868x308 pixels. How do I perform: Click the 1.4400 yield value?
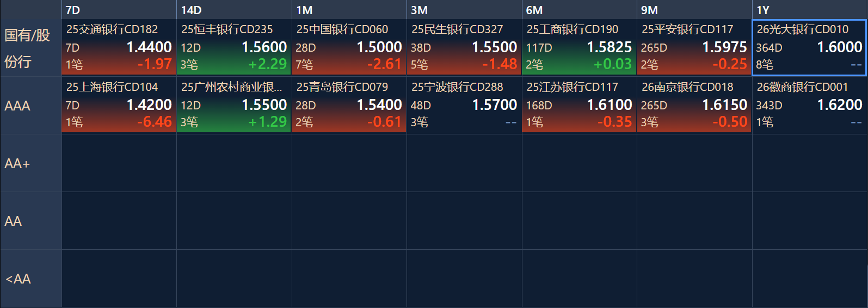click(x=149, y=47)
